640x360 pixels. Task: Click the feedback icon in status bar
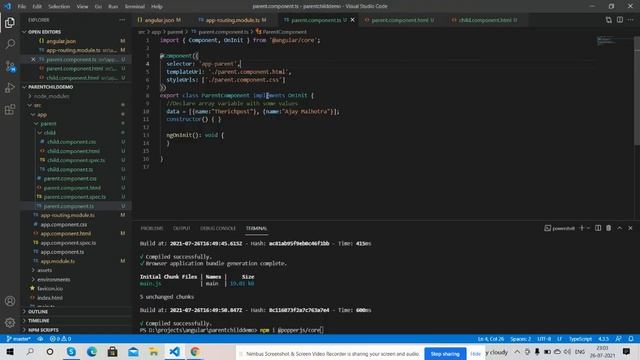click(x=619, y=339)
